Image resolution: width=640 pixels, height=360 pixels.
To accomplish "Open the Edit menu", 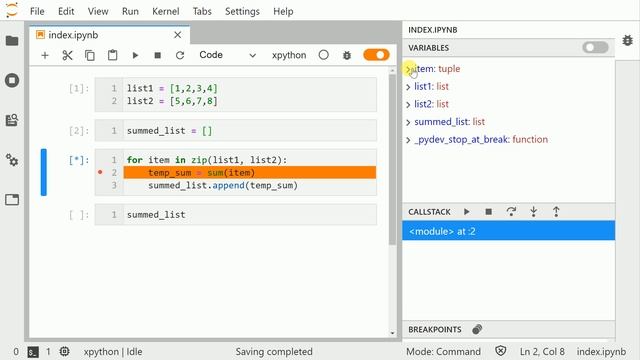I will point(66,11).
